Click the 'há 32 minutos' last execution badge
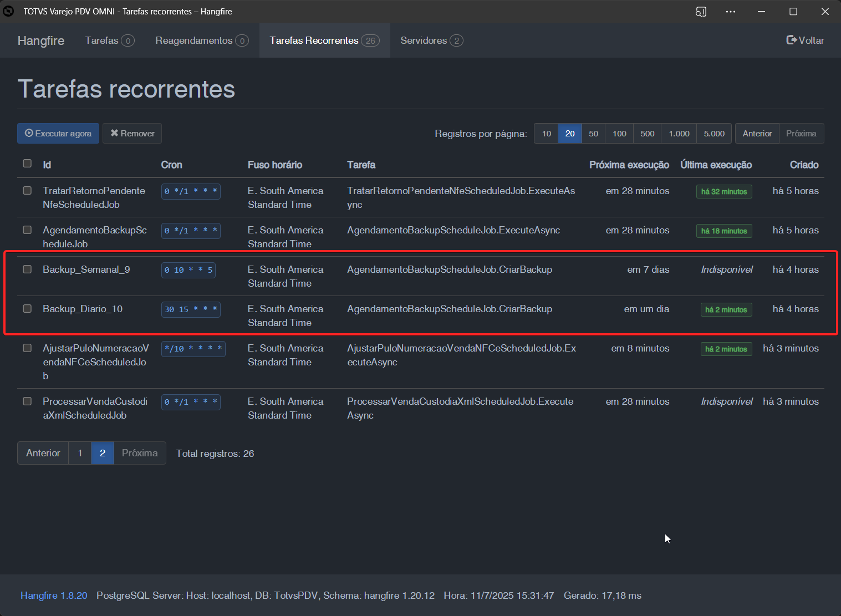The height and width of the screenshot is (616, 841). tap(724, 192)
